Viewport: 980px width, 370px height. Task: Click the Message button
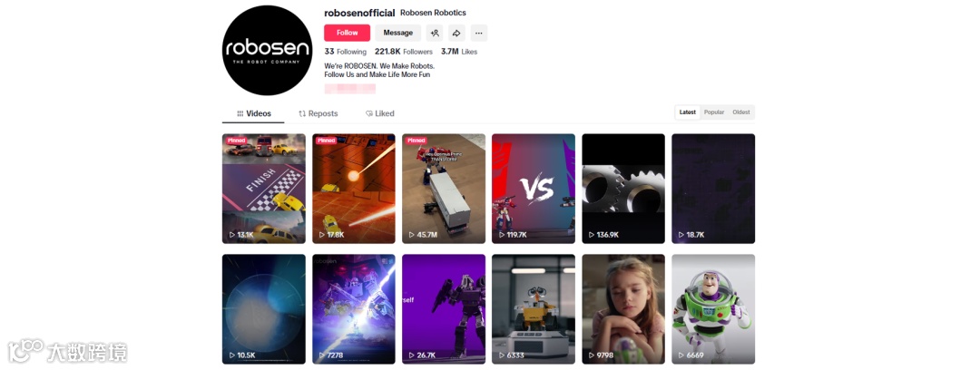[x=398, y=34]
